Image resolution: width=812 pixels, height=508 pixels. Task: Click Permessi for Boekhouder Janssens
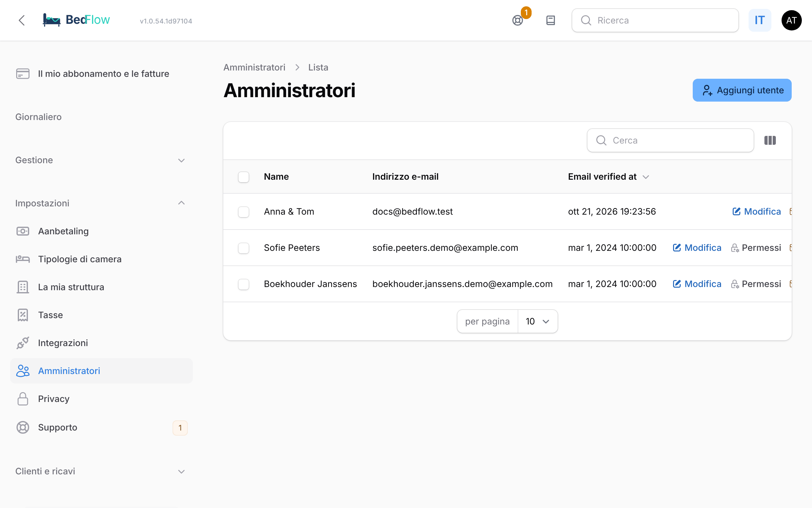(x=756, y=284)
